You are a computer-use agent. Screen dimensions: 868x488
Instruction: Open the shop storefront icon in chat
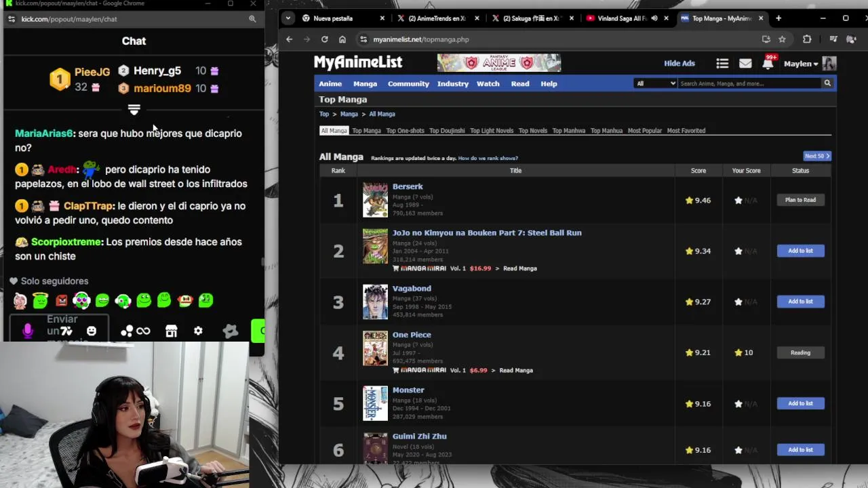(x=172, y=331)
